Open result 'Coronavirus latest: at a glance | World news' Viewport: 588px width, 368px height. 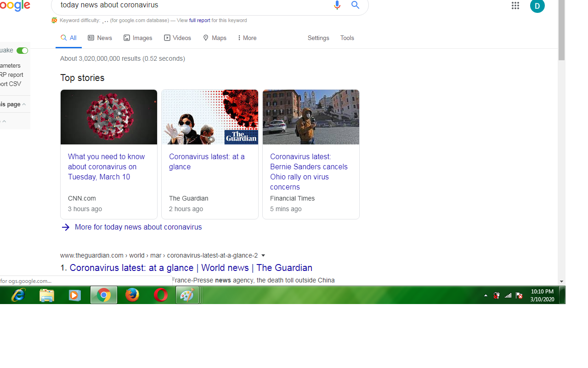[x=191, y=268]
